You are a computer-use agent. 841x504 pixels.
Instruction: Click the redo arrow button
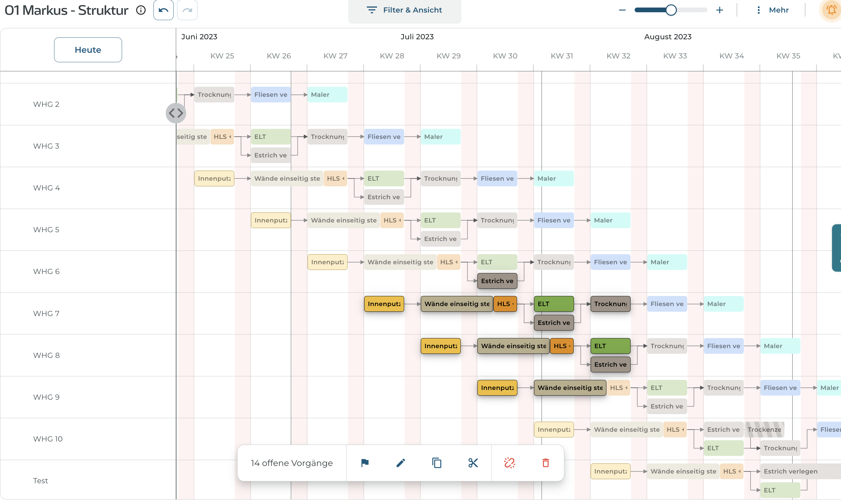(x=187, y=10)
